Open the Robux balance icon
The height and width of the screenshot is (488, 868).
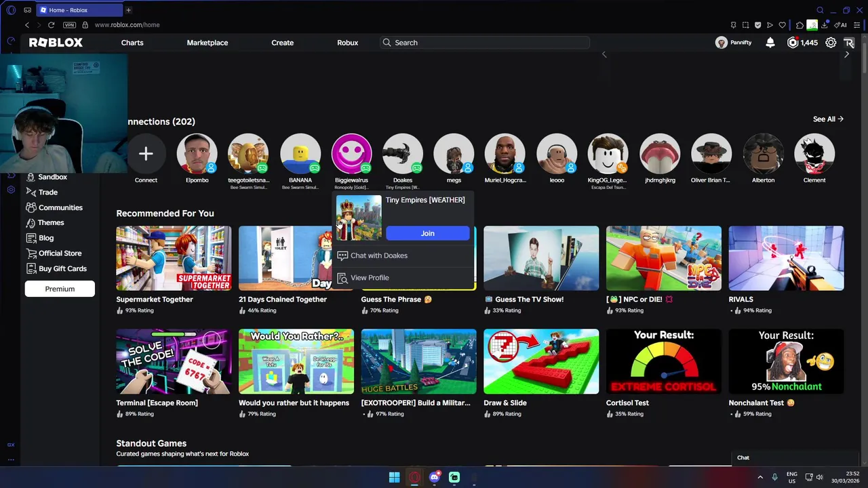[793, 43]
